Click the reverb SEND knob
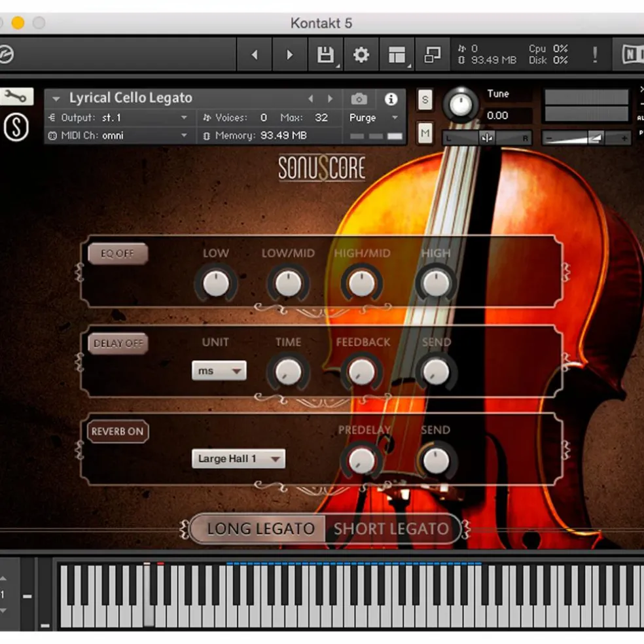 (436, 460)
